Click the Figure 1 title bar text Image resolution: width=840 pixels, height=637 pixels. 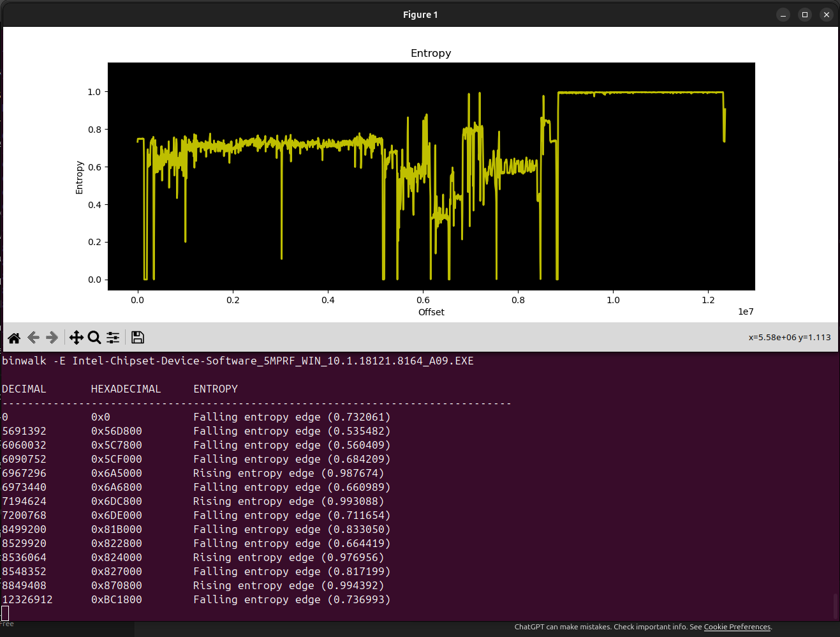pos(420,15)
